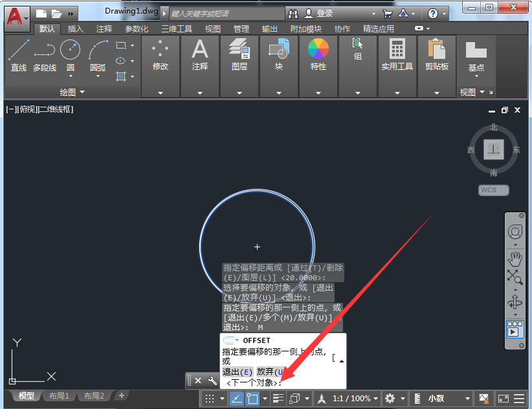This screenshot has width=532, height=409.
Task: Select the Pan hand tool in nav bar
Action: click(515, 259)
